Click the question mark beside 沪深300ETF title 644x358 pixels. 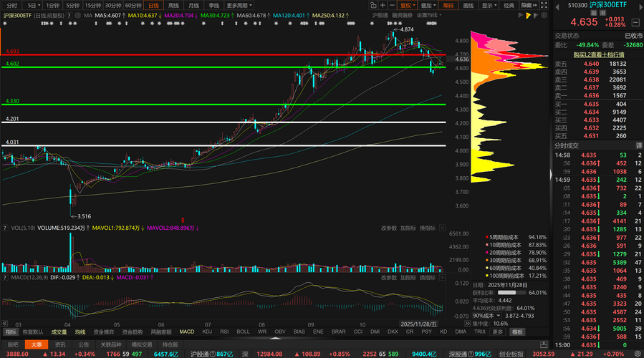coord(69,16)
